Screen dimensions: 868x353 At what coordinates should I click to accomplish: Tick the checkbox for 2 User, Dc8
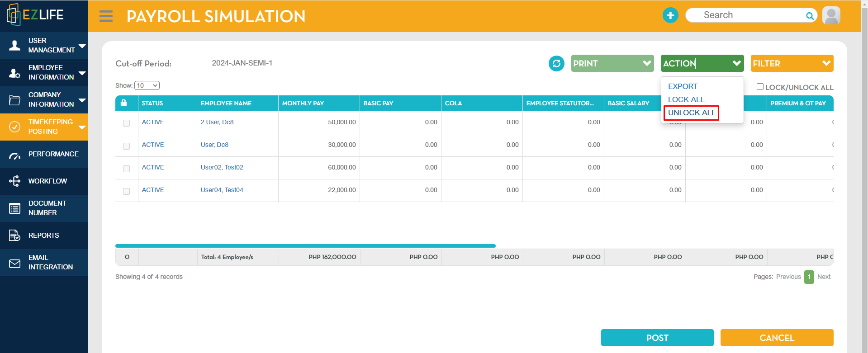(x=127, y=123)
